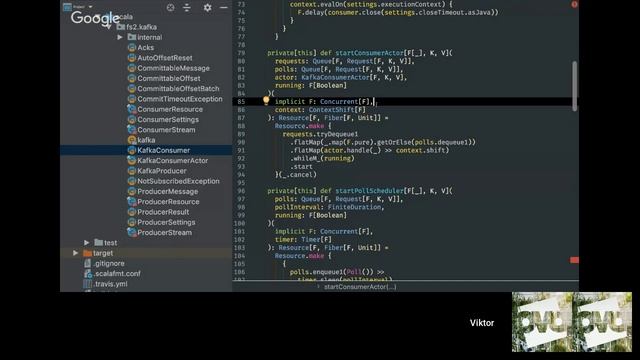Screen dimensions: 640x360
Task: Open ConsumerResource file
Action: (x=170, y=109)
